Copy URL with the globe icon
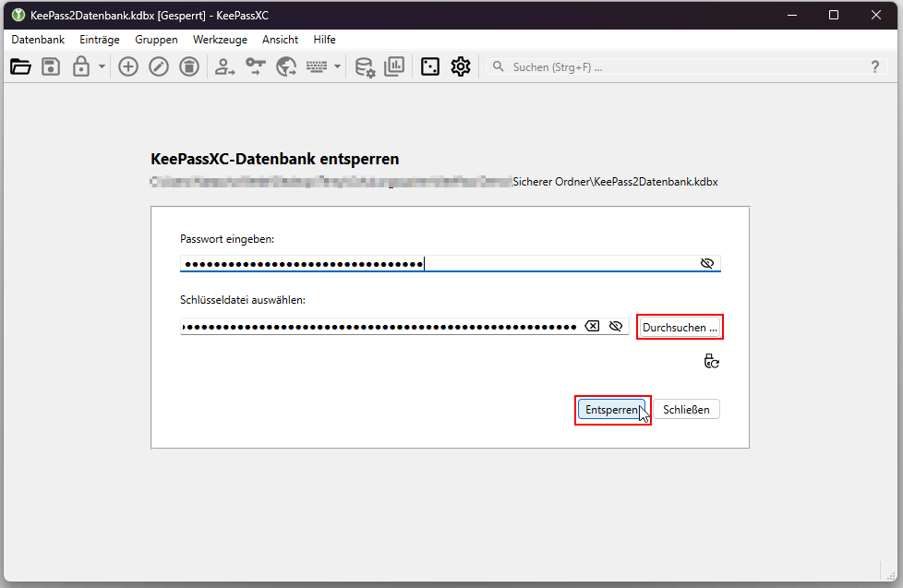Viewport: 903px width, 588px height. tap(285, 66)
